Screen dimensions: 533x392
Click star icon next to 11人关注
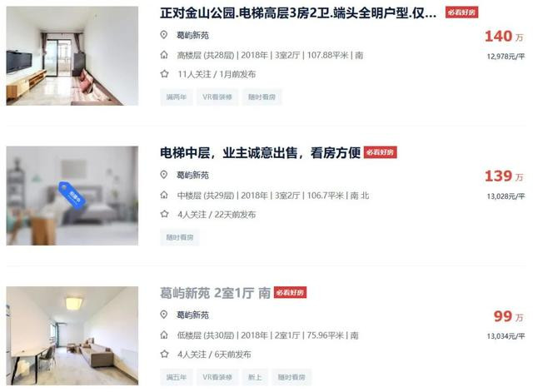click(x=165, y=74)
